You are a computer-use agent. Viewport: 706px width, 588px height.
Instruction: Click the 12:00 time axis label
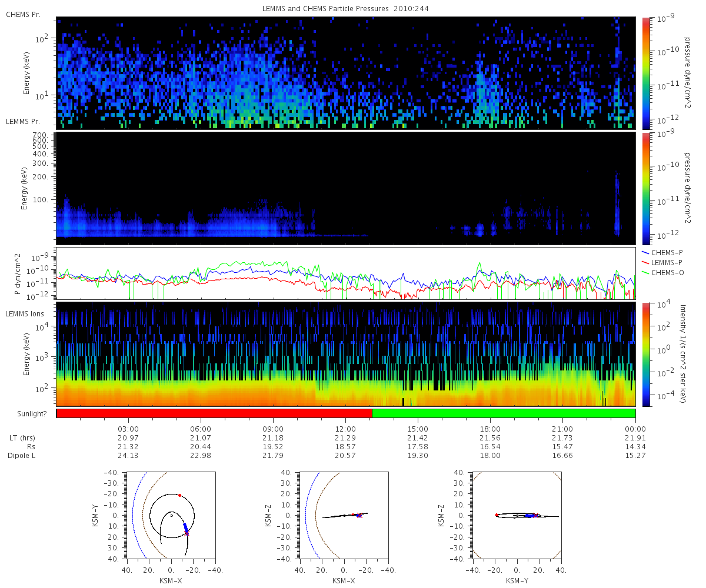click(345, 429)
